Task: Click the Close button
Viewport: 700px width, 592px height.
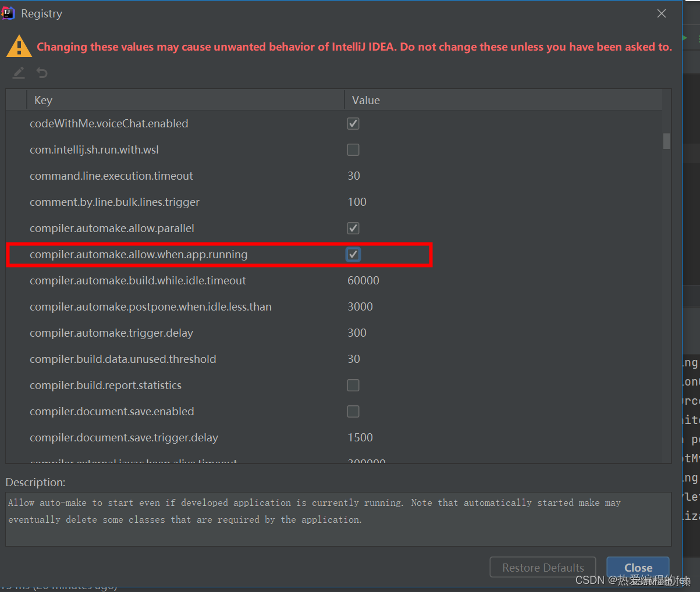Action: [638, 568]
